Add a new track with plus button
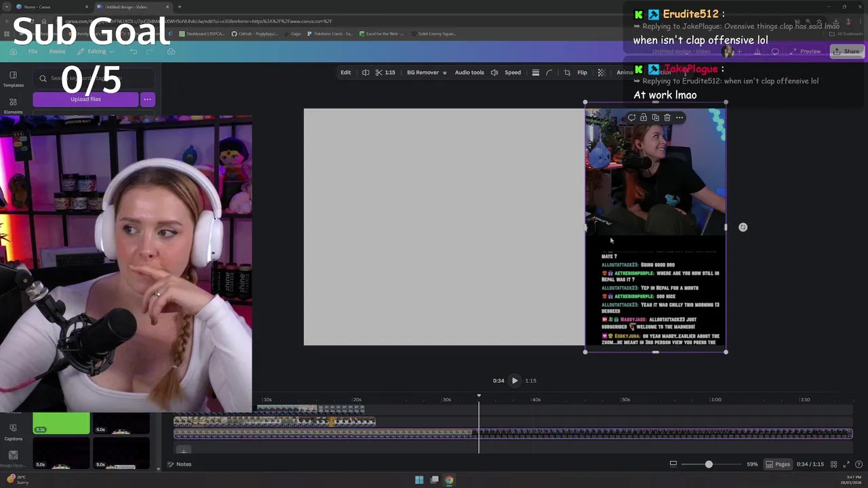 (183, 450)
